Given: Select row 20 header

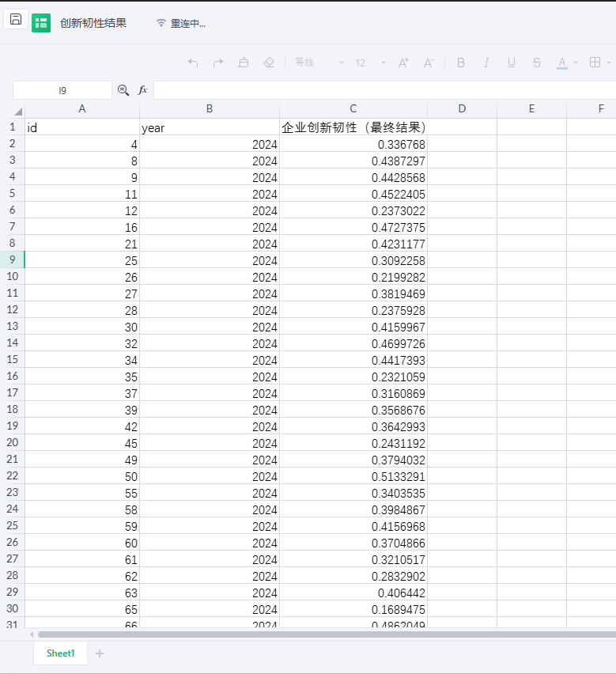Looking at the screenshot, I should coord(13,442).
